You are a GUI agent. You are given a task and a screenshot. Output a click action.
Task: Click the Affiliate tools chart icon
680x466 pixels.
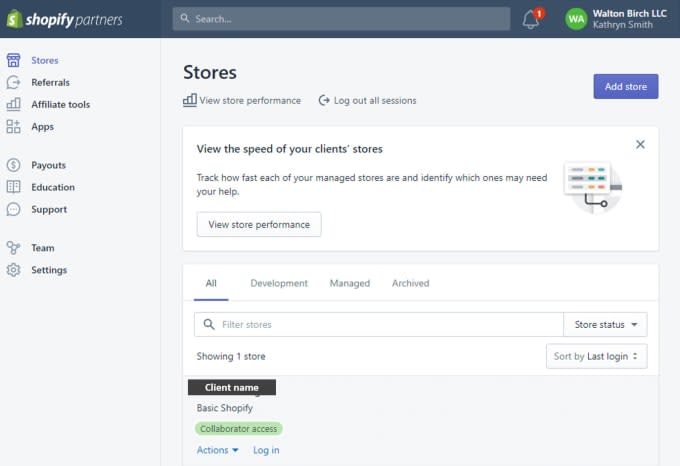pos(13,104)
